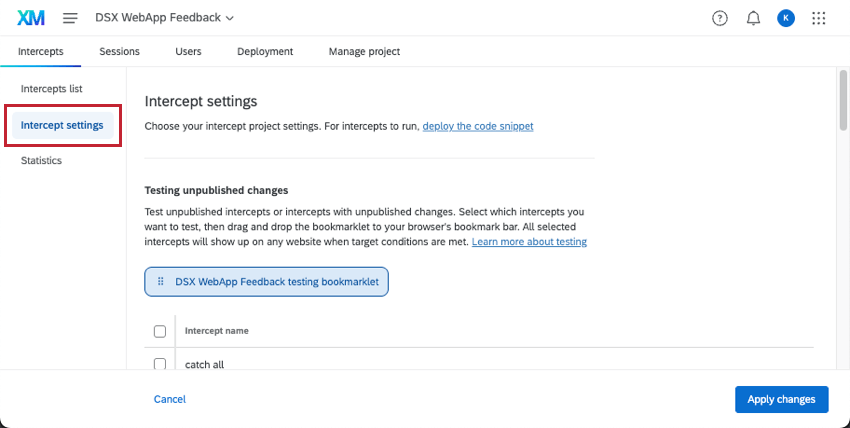The width and height of the screenshot is (850, 428).
Task: Select Intercepts list in the sidebar
Action: point(51,89)
